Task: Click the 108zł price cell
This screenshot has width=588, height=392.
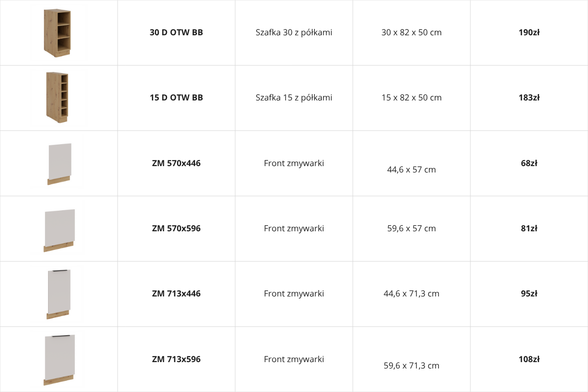Action: click(x=529, y=359)
